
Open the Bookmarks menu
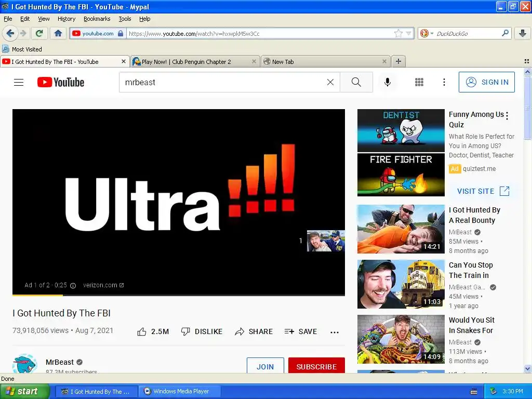tap(97, 19)
